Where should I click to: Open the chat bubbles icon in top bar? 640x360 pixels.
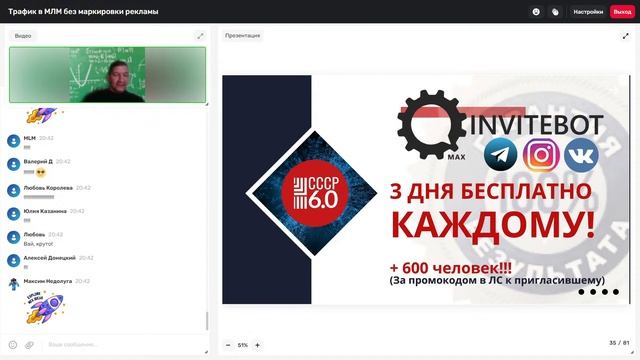point(555,12)
